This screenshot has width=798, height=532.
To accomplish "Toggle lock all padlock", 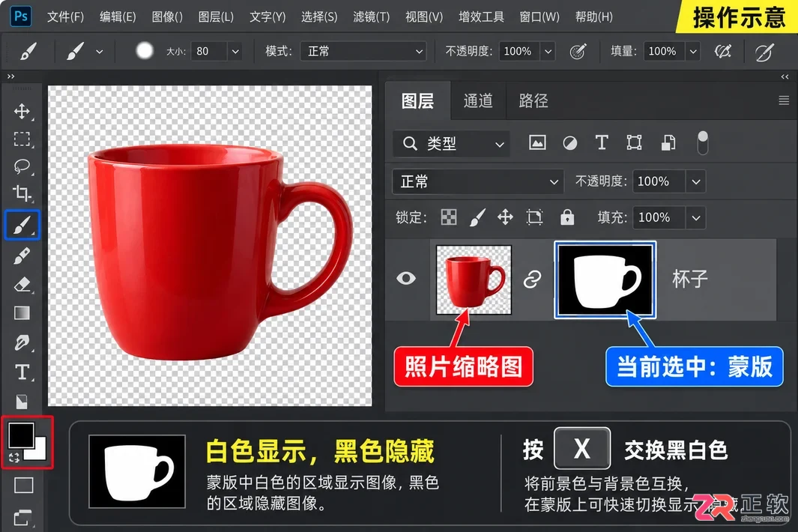I will pos(567,217).
